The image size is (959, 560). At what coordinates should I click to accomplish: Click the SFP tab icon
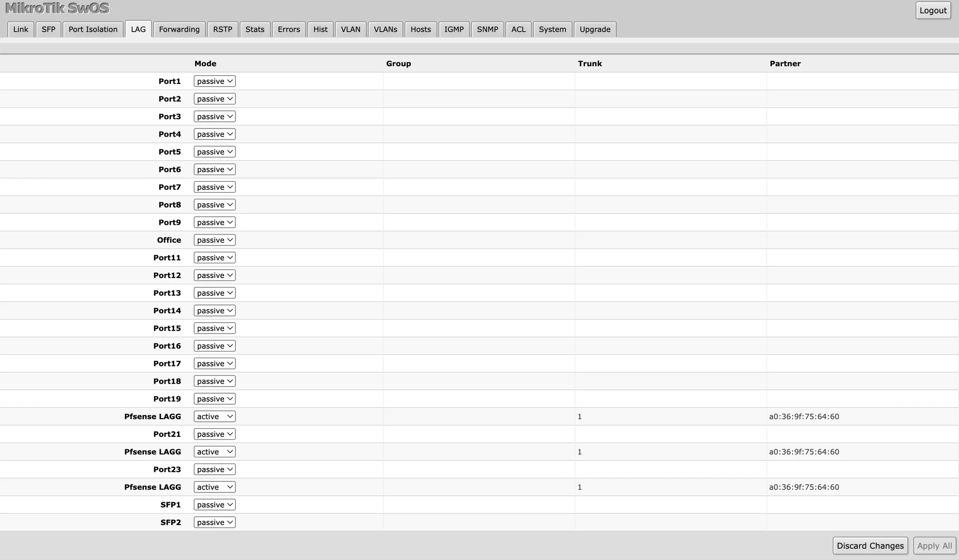tap(48, 29)
